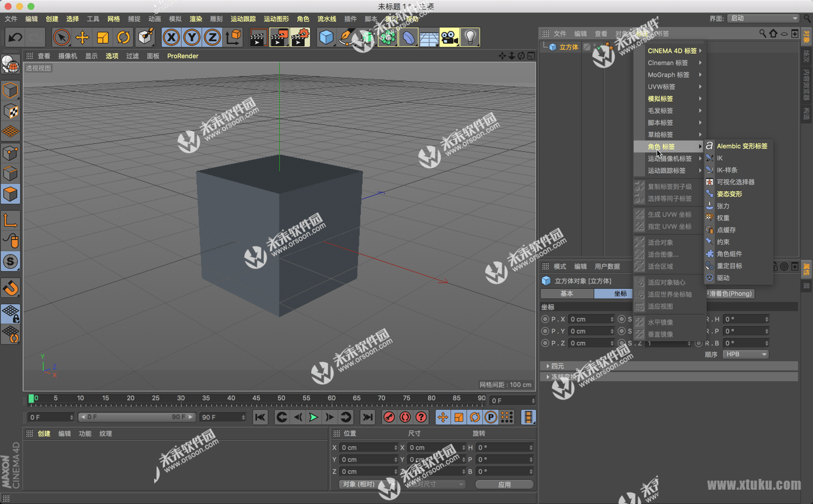Select texture mode checkered cube icon

(x=10, y=111)
